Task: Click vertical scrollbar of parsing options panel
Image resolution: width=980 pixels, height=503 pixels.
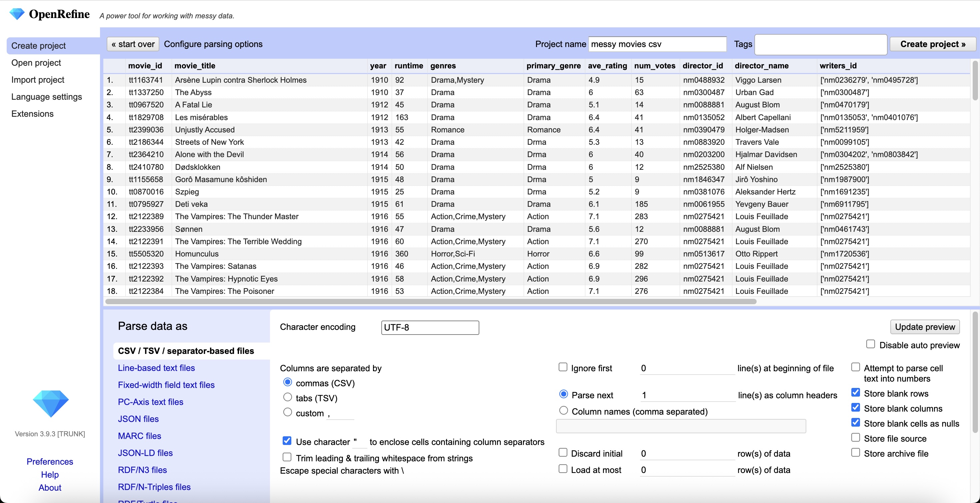Action: click(975, 372)
